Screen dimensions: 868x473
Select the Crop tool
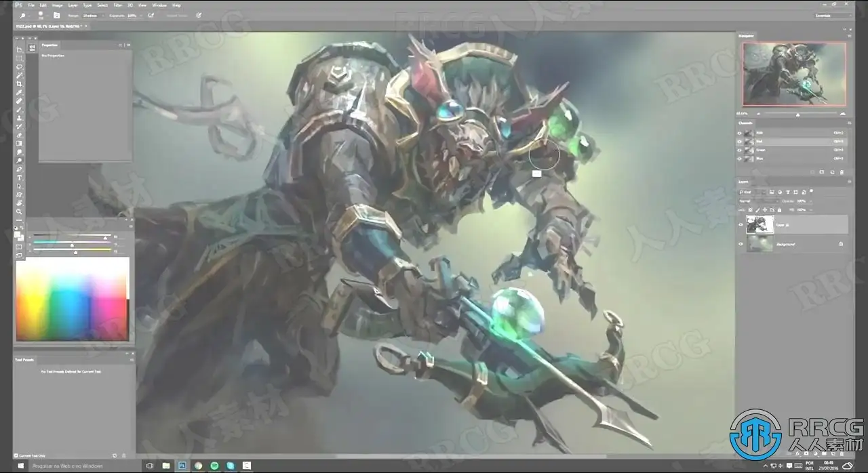point(19,84)
